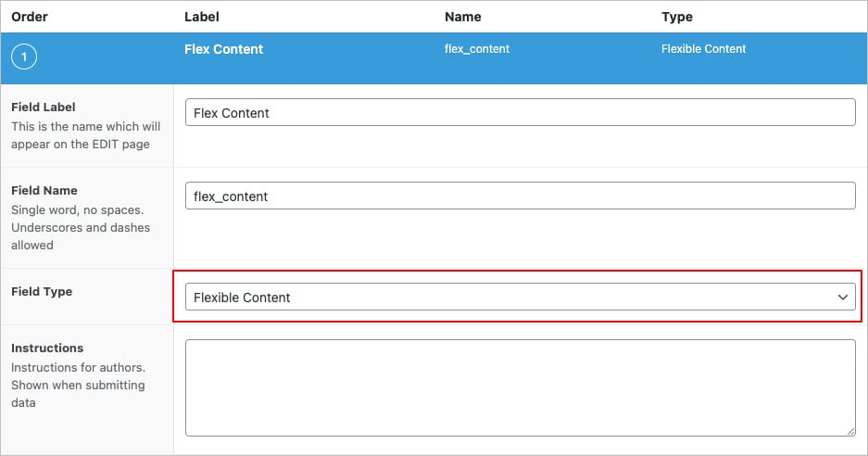Click the Instructions for authors description
The height and width of the screenshot is (456, 868).
[x=78, y=385]
